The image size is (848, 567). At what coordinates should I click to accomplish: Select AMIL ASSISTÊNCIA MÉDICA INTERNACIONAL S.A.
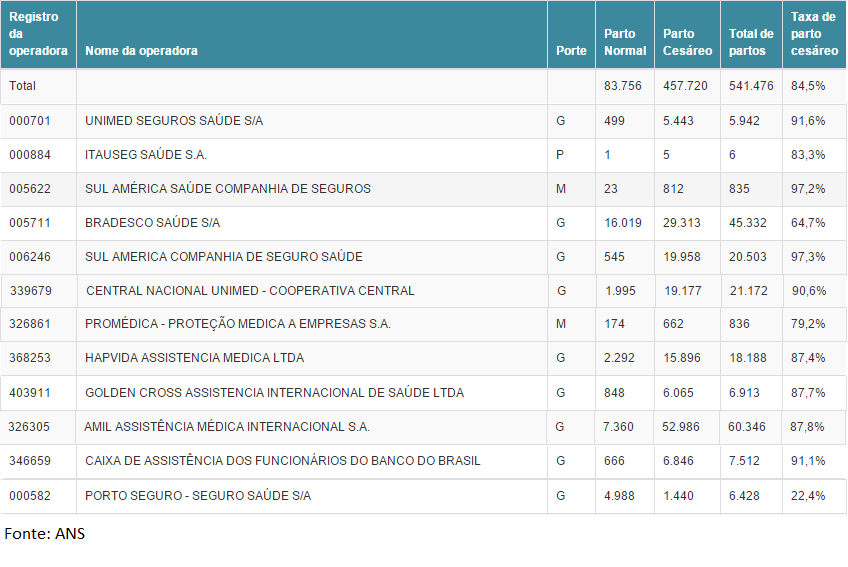[227, 427]
